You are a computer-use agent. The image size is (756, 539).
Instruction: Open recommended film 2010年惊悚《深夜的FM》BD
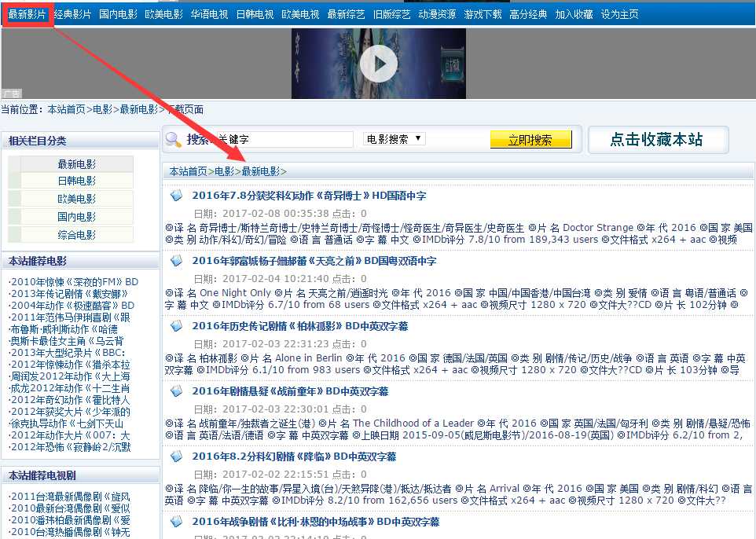click(x=74, y=282)
